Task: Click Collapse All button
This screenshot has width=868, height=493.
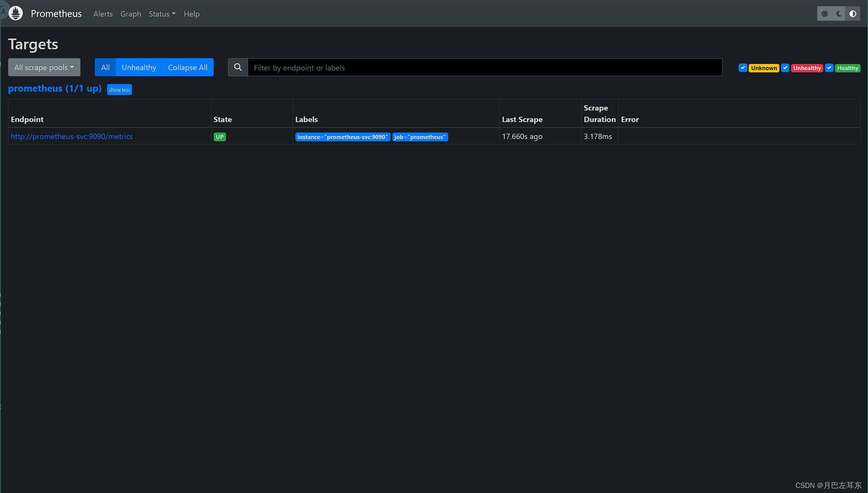Action: (x=188, y=67)
